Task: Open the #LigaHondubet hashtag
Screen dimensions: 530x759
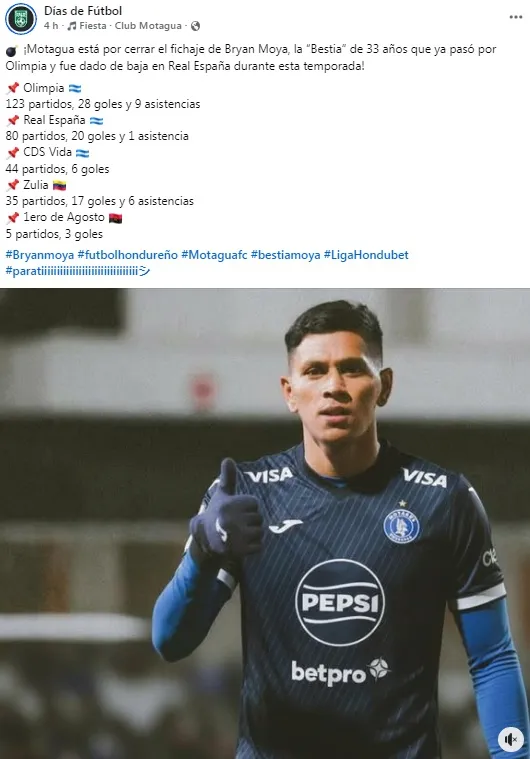Action: [366, 255]
